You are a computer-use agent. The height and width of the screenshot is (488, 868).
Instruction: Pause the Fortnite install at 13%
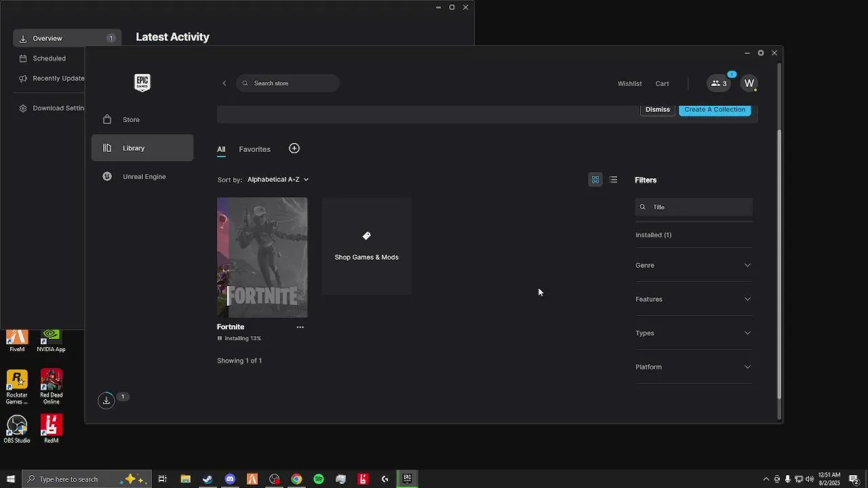coord(220,338)
